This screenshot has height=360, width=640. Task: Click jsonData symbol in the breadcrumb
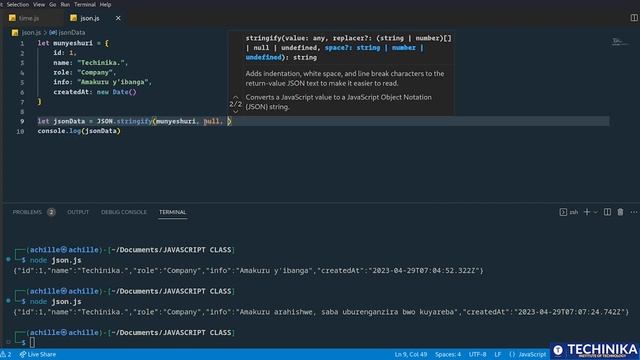[x=72, y=32]
